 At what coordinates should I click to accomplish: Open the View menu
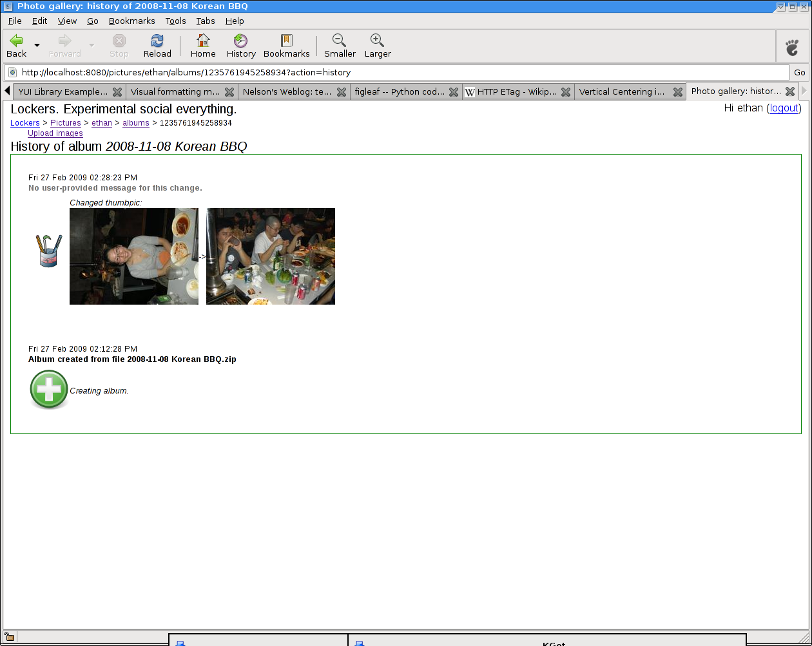pyautogui.click(x=67, y=21)
